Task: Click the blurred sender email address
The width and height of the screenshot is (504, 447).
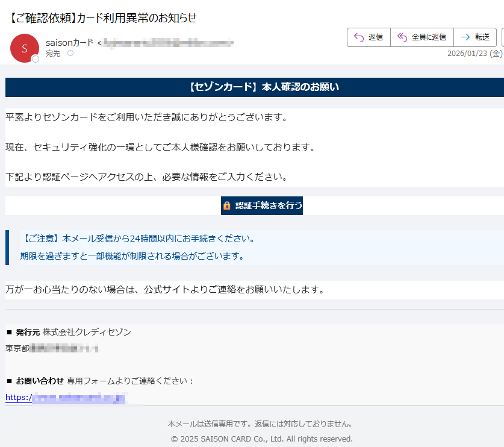Action: [x=169, y=42]
